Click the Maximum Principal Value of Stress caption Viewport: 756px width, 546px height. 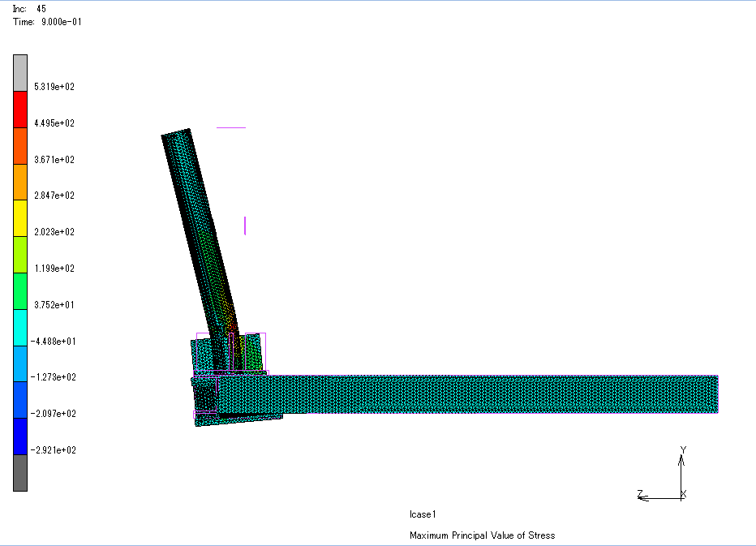pyautogui.click(x=482, y=535)
